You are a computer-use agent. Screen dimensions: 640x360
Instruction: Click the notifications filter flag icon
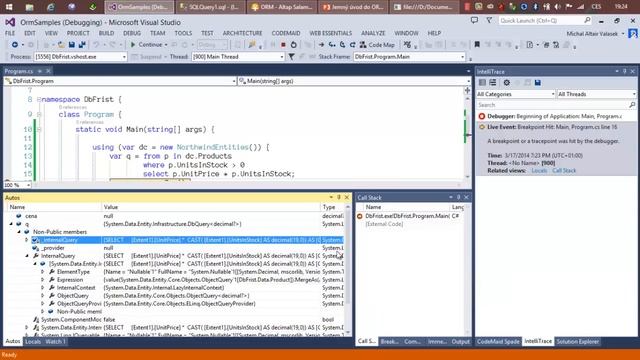489,20
